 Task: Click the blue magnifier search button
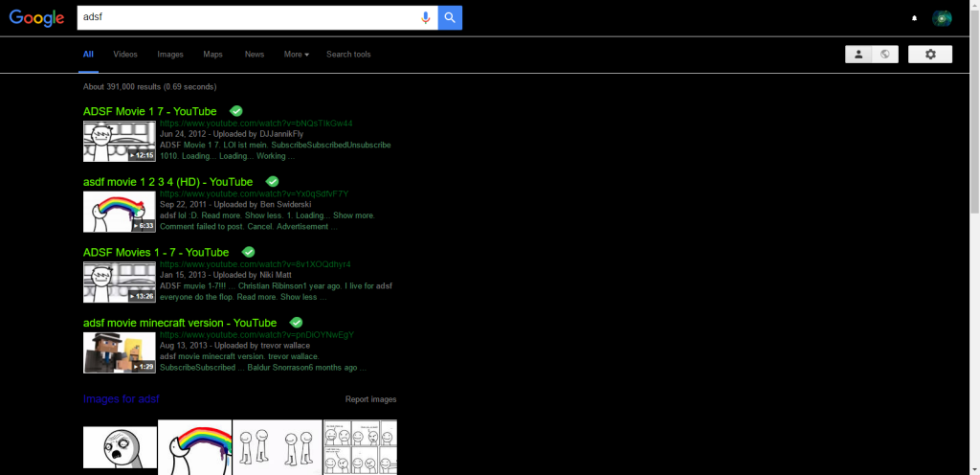(450, 17)
